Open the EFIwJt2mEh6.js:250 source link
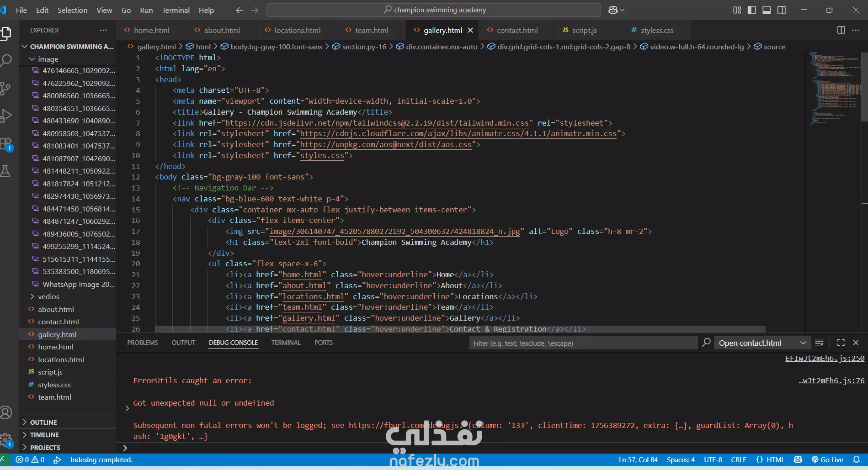The height and width of the screenshot is (470, 868). click(825, 358)
